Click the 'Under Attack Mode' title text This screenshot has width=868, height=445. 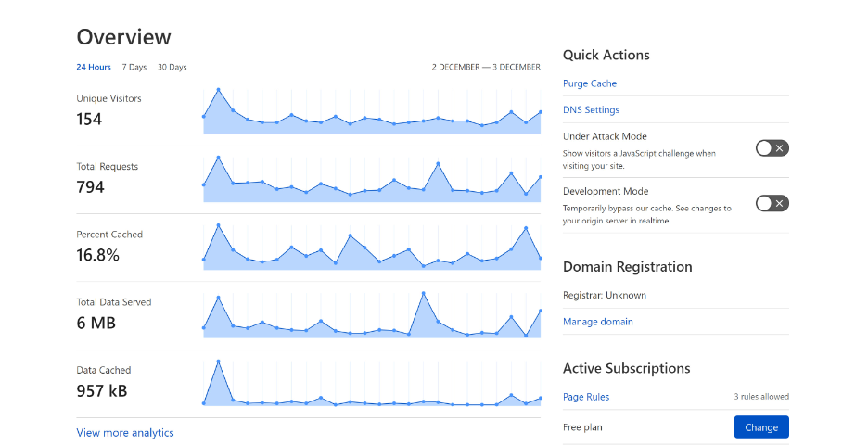[605, 136]
